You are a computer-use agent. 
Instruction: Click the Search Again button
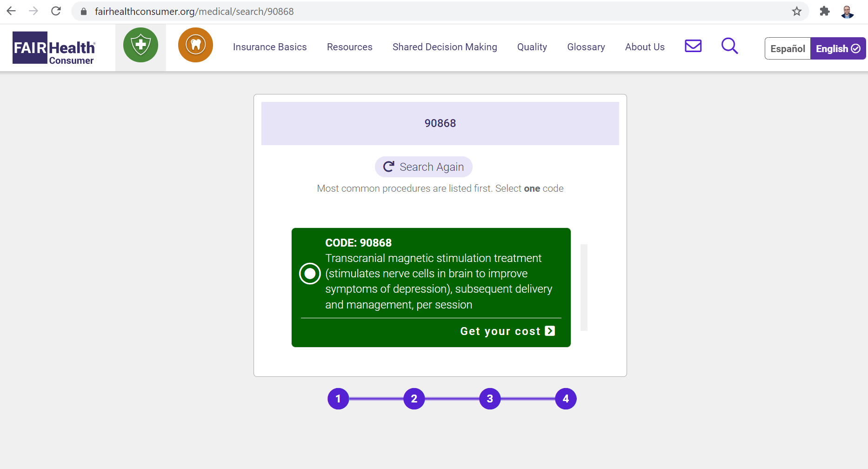[x=423, y=167]
